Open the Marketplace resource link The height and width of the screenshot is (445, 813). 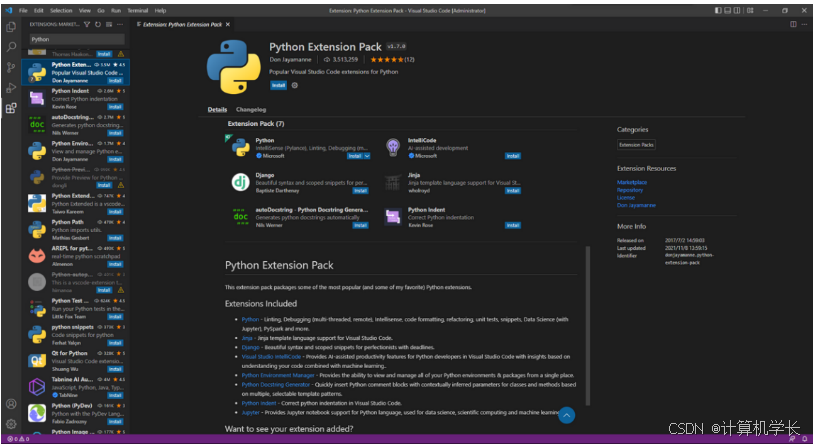[632, 182]
